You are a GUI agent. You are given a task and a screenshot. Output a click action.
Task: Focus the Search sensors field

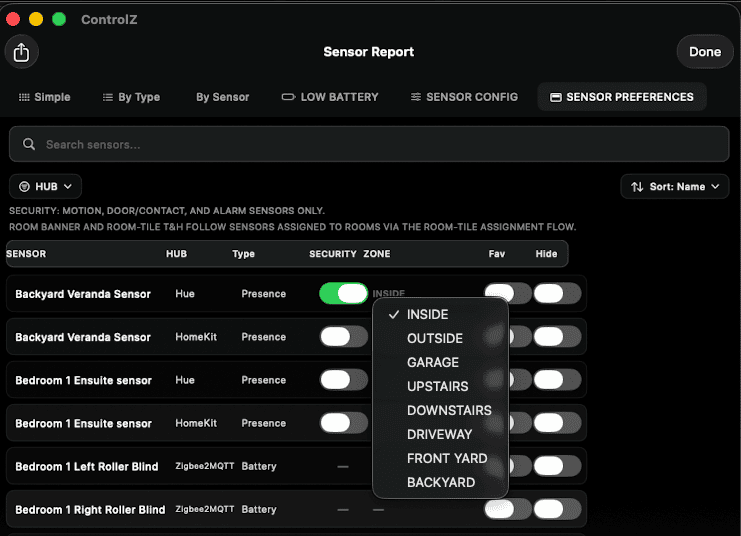coord(369,144)
